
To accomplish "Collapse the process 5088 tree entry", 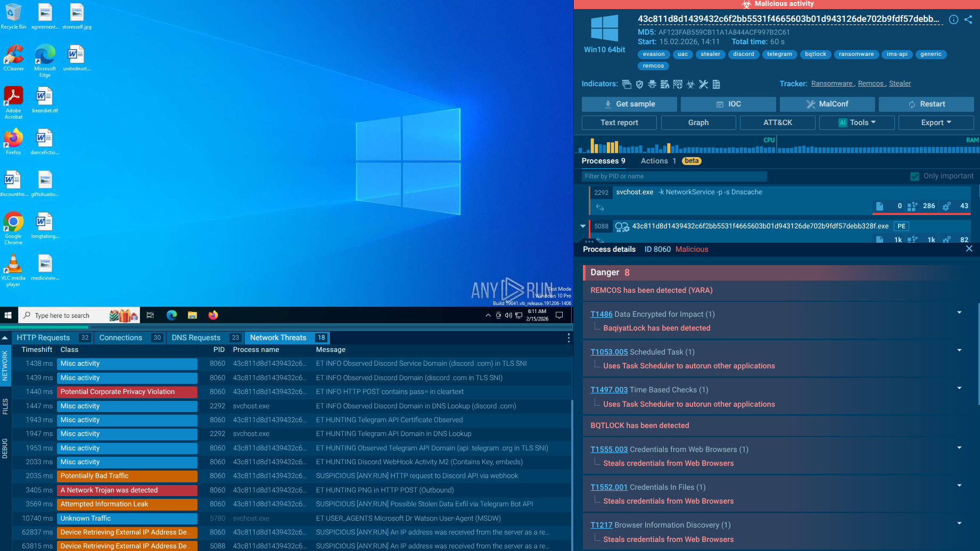I will 583,226.
